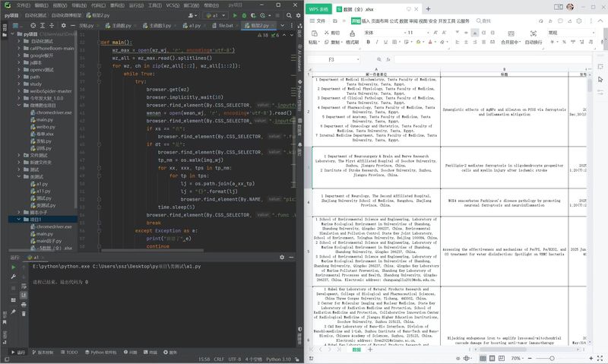The height and width of the screenshot is (364, 608).
Task: Collapse all folders in the PyCharm Project panel toolbar
Action: tap(52, 26)
